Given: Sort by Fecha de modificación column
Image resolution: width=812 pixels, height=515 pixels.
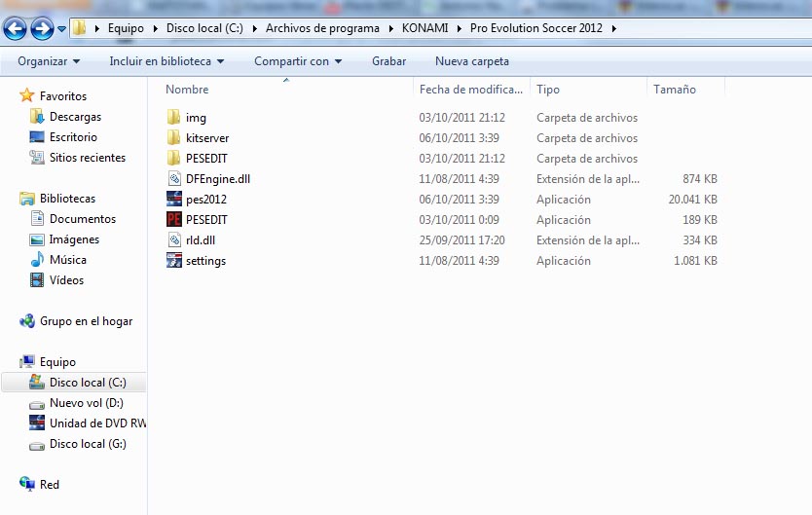Looking at the screenshot, I should 470,89.
